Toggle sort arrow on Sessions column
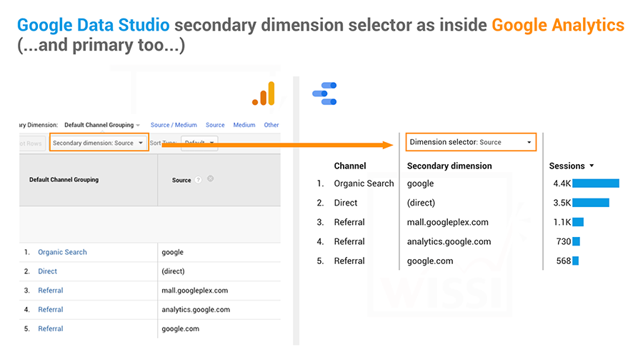Screen dimensions: 643x364 coord(592,166)
